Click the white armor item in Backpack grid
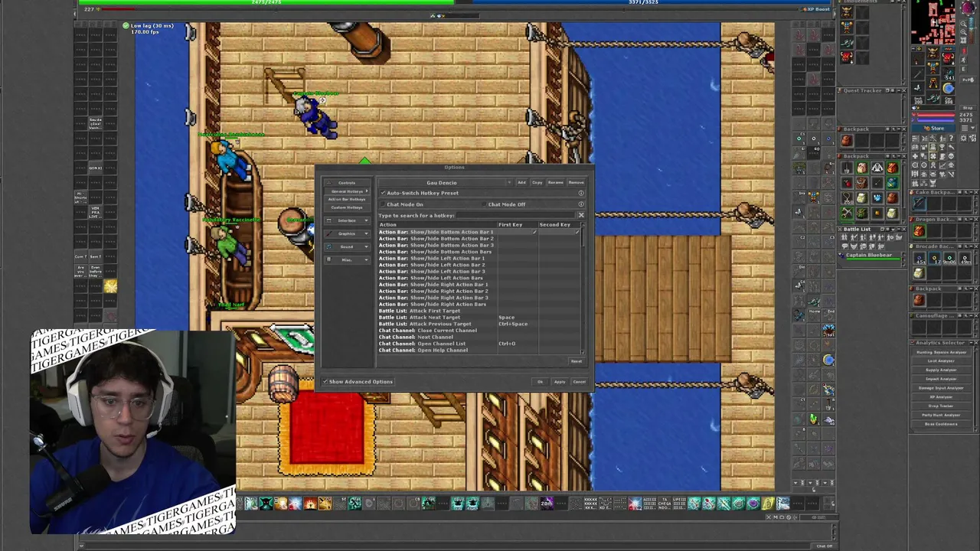The image size is (980, 551). coord(877,168)
